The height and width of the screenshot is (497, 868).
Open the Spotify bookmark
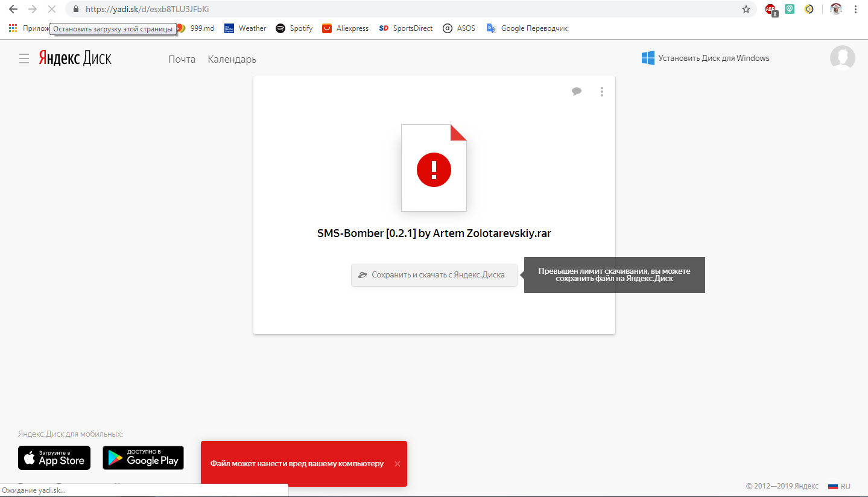click(x=294, y=28)
